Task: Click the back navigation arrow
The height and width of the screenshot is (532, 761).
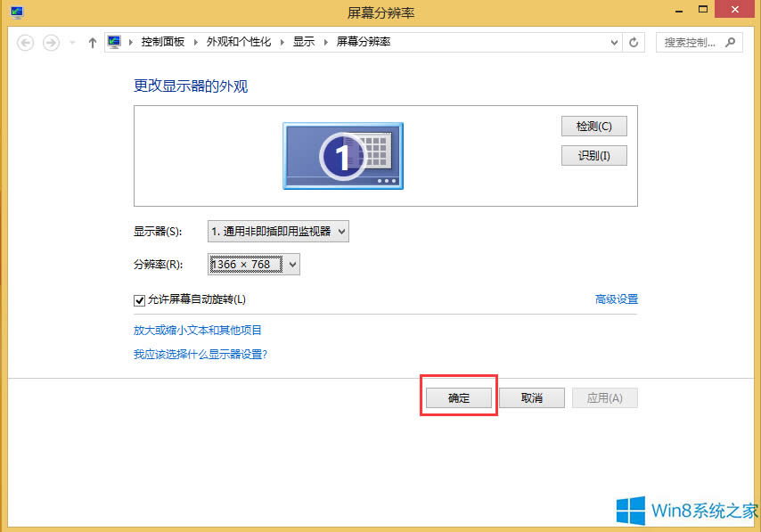Action: 25,42
